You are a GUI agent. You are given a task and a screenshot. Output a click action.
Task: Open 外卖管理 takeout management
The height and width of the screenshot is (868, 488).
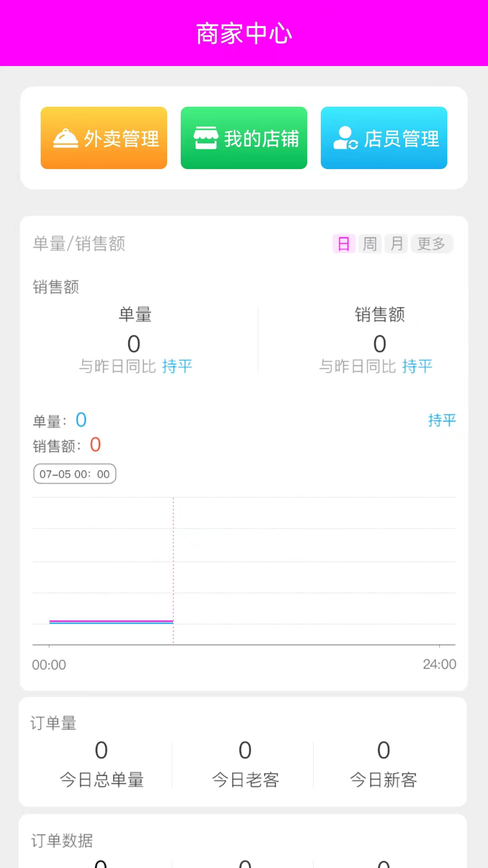pyautogui.click(x=104, y=138)
